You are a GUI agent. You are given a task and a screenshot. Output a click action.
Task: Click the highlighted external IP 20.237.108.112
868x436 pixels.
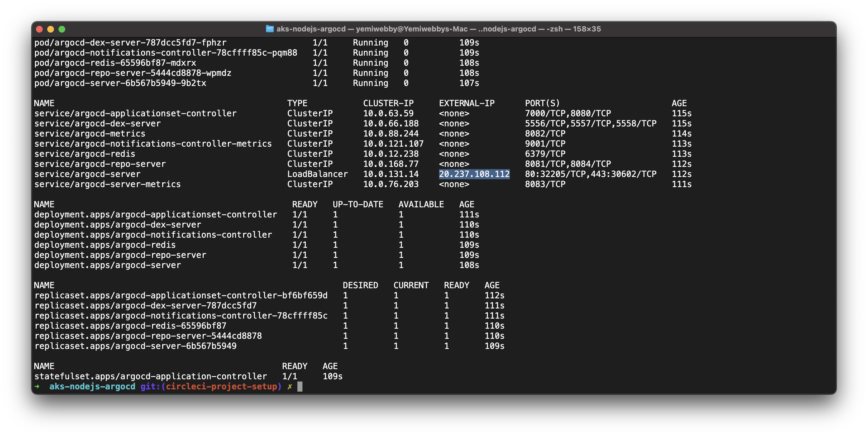point(474,174)
